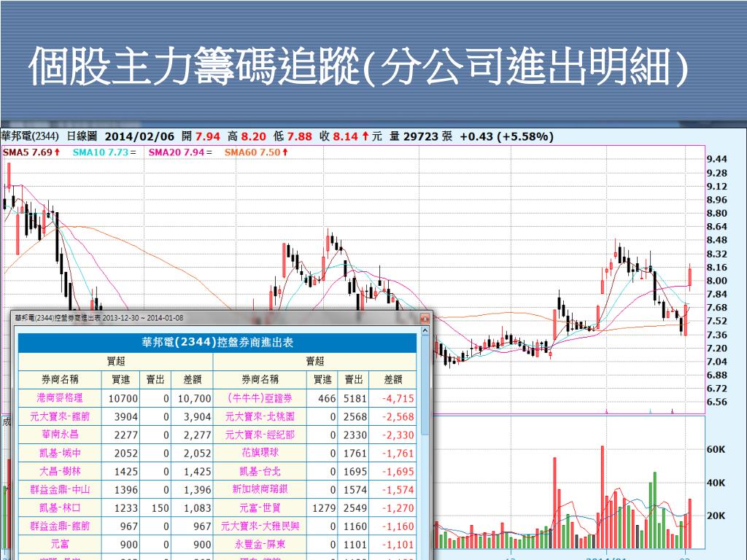Open broker link 凱基-城中

60,453
